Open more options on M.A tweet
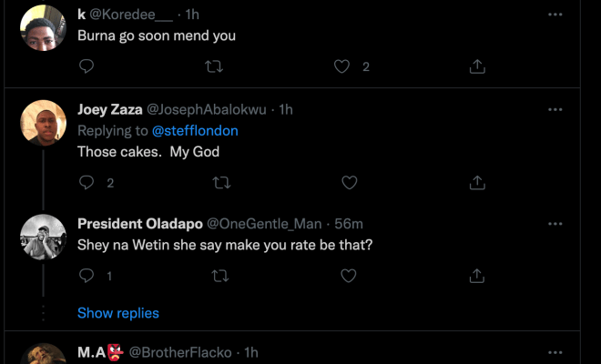The width and height of the screenshot is (601, 364). (555, 352)
